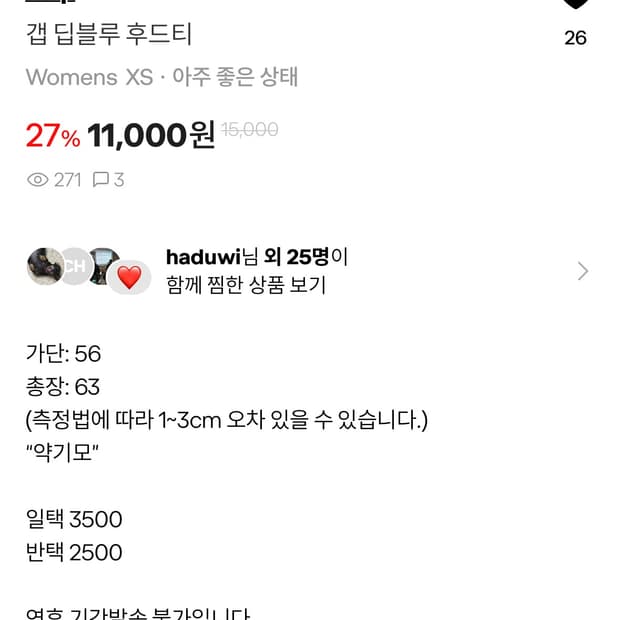Viewport: 620px width, 620px height.
Task: Click the 11,000원 price
Action: coord(152,136)
